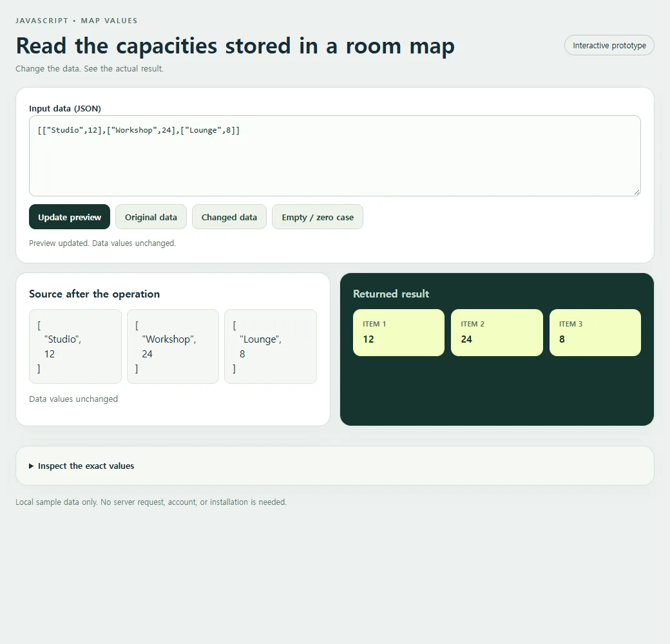This screenshot has height=644, width=670.
Task: Select the Empty / zero case preset
Action: 318,217
